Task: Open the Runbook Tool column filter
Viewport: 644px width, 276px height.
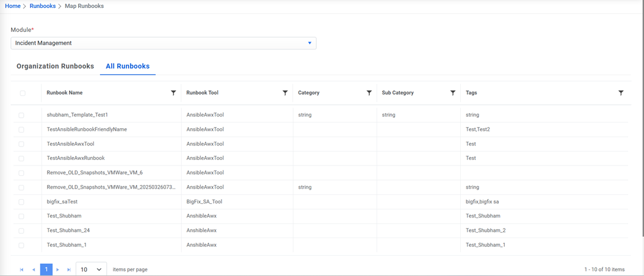Action: tap(285, 93)
